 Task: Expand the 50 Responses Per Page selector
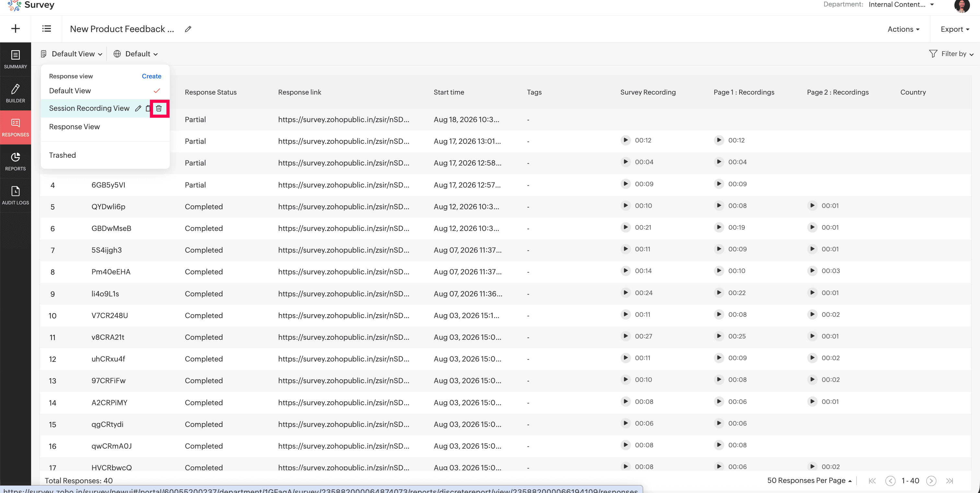tap(809, 480)
